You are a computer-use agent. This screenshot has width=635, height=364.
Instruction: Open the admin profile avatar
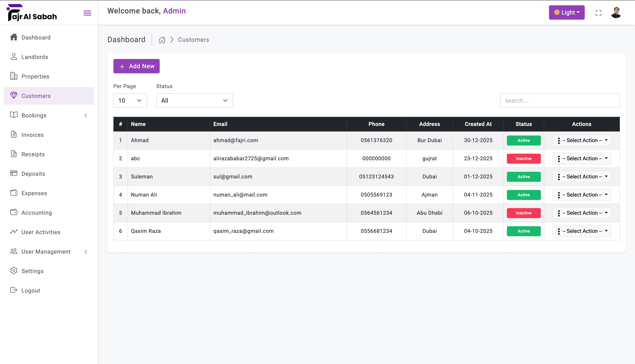coord(616,12)
